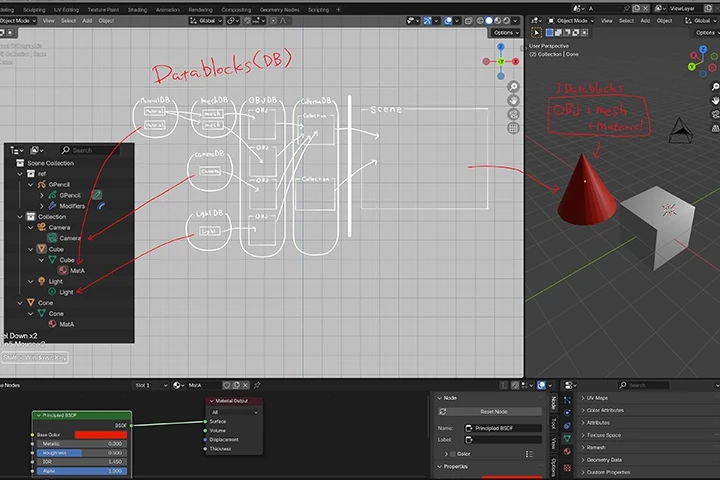
Task: Click the red Base Color swatch
Action: click(x=100, y=434)
